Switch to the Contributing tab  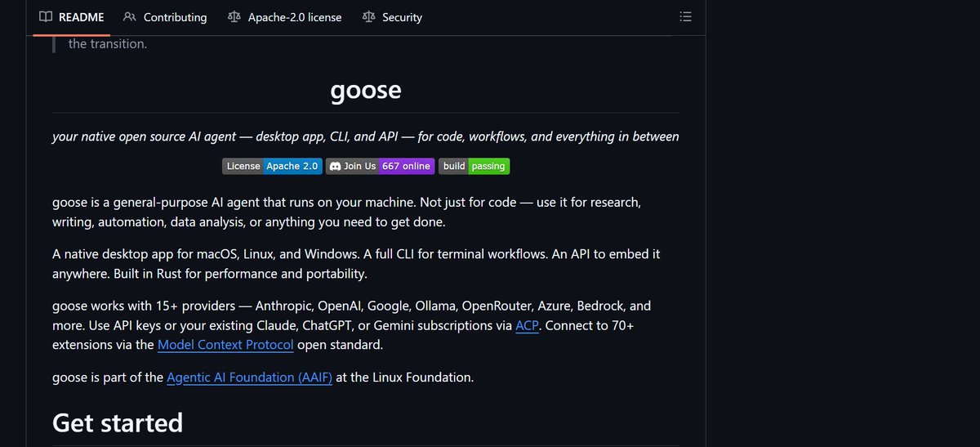[x=165, y=17]
